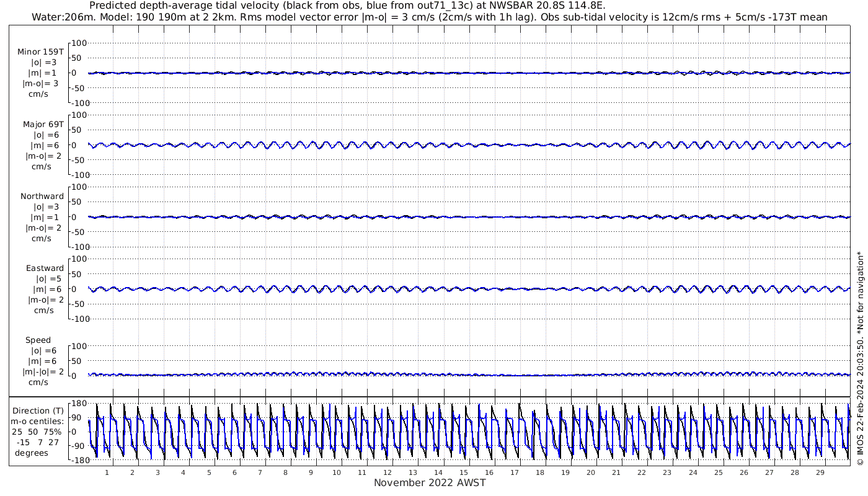Click the '|m| =1' value under Northward
Screen dimensions: 868x496
45,217
